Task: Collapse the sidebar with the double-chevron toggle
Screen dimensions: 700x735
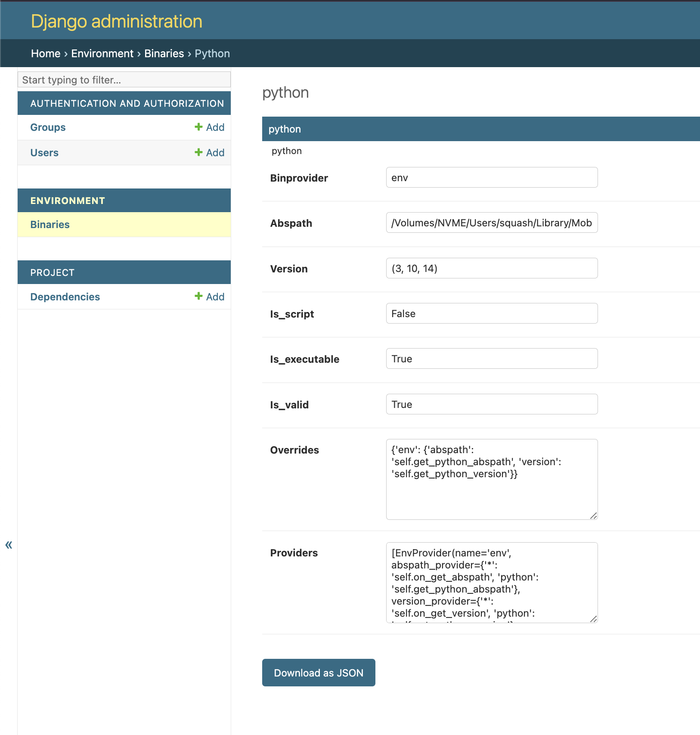Action: (x=9, y=545)
